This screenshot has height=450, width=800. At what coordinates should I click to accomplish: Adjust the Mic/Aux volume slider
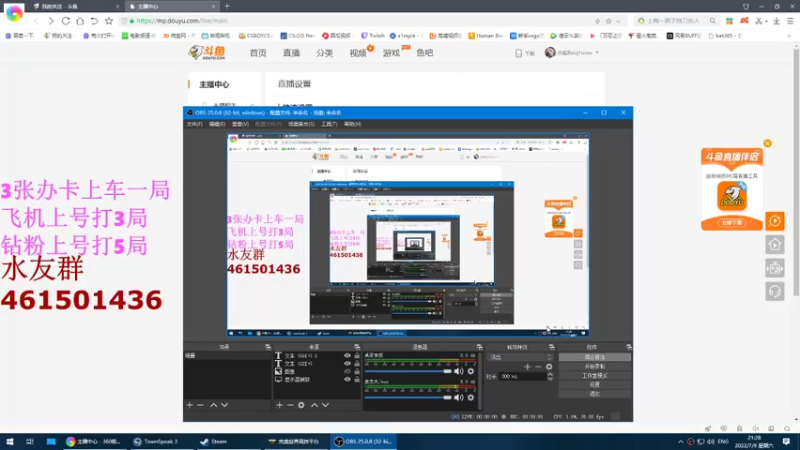[408, 397]
